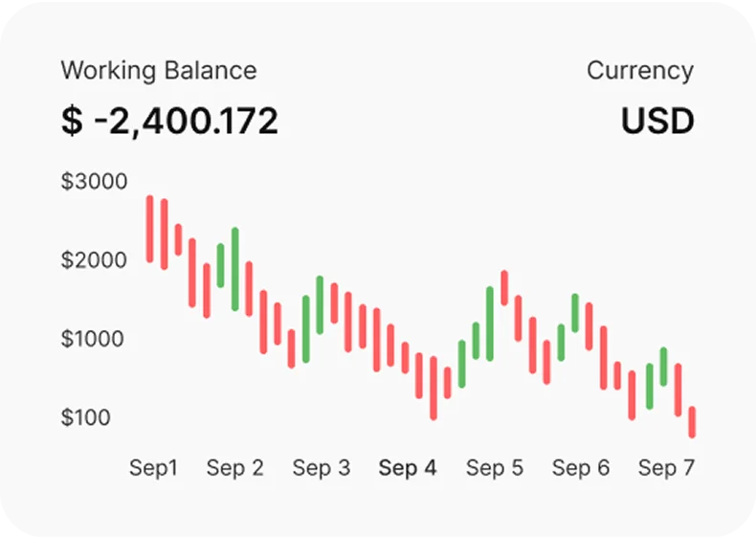This screenshot has height=537, width=756.
Task: Select Sep 2 on the date axis
Action: coord(234,468)
